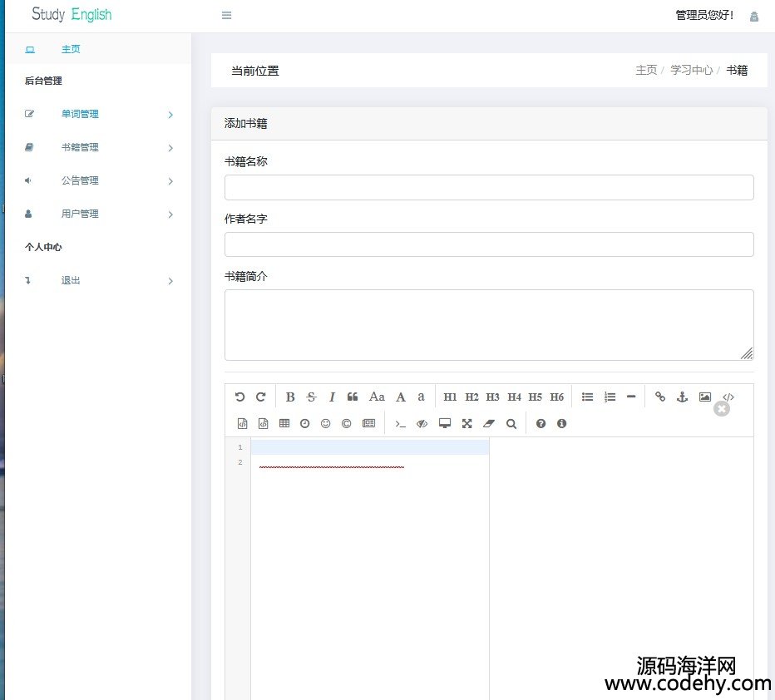Open 书籍管理 sidebar menu
The width and height of the screenshot is (775, 700).
coord(80,147)
